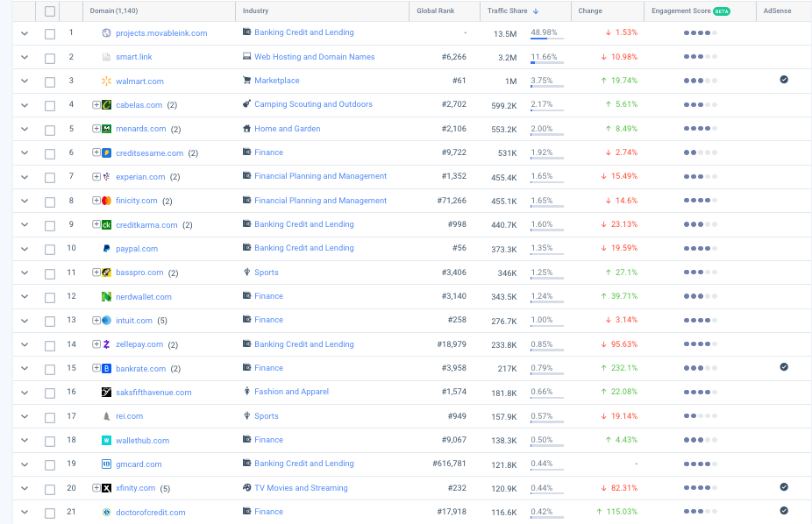Click the finicity.com favicon icon
Viewport: 812px width, 524px height.
[x=106, y=201]
